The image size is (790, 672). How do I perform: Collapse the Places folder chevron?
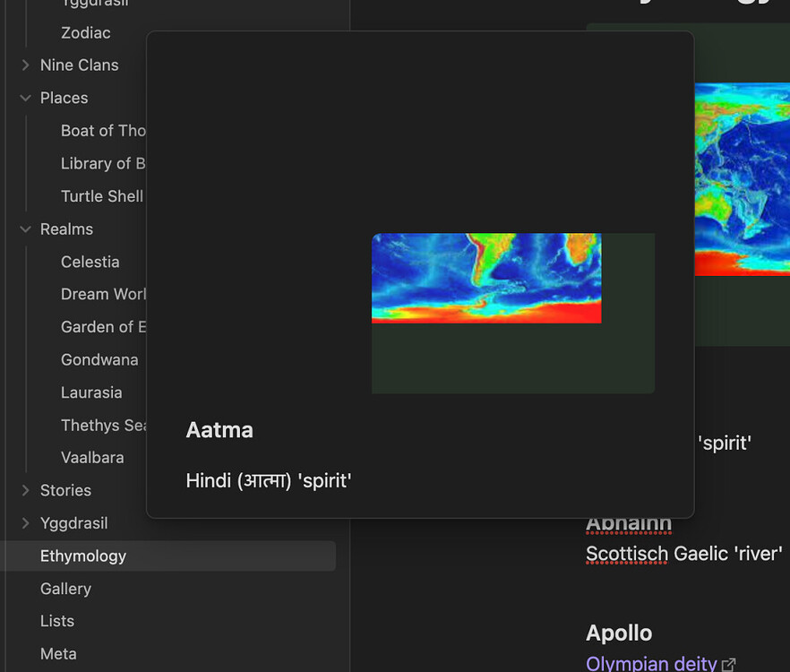(x=26, y=98)
